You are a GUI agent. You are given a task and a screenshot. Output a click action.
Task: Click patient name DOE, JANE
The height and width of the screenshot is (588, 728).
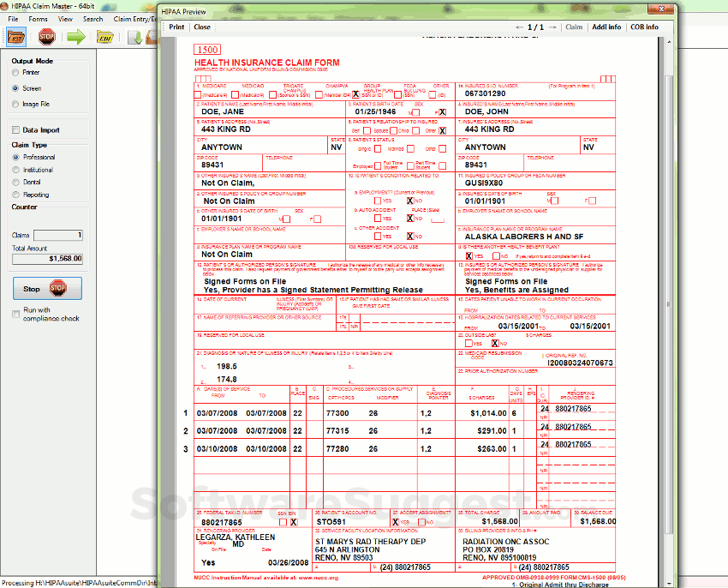tap(223, 111)
